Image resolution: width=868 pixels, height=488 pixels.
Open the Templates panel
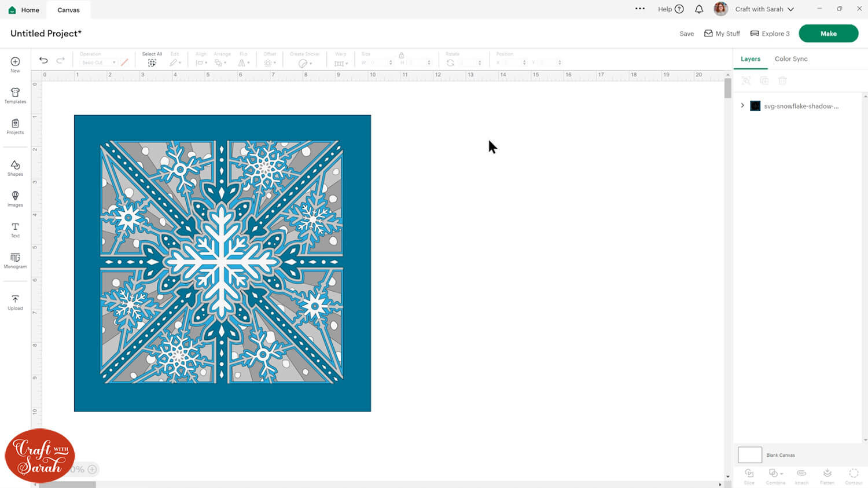coord(15,96)
